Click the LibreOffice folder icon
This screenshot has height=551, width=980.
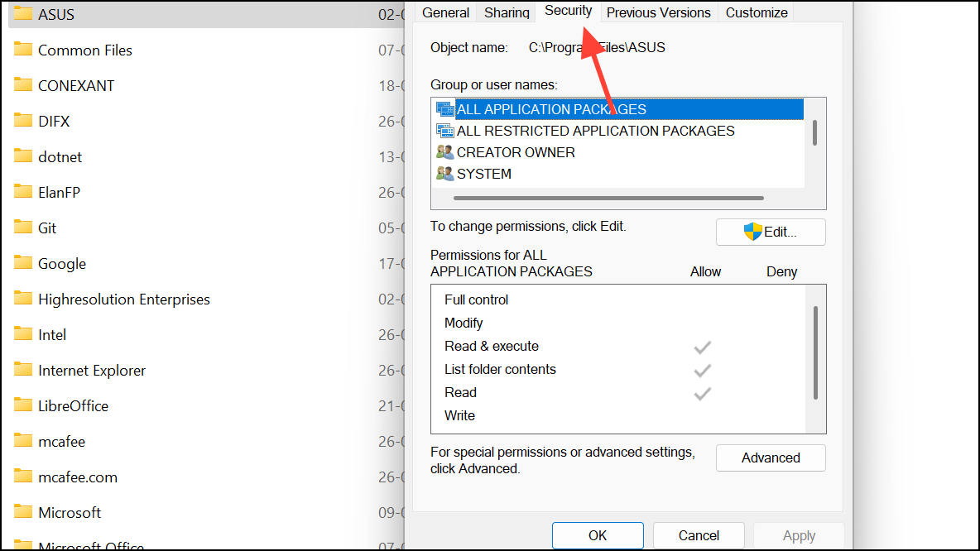click(22, 405)
